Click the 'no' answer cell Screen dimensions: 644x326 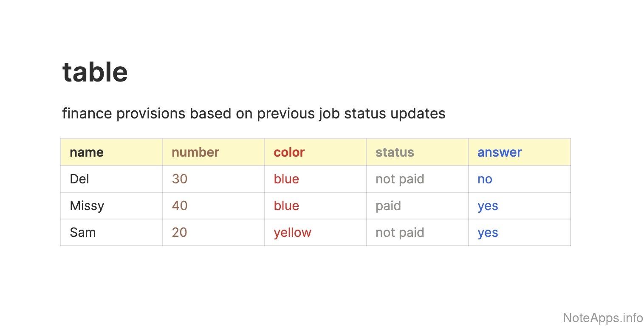[x=485, y=179]
